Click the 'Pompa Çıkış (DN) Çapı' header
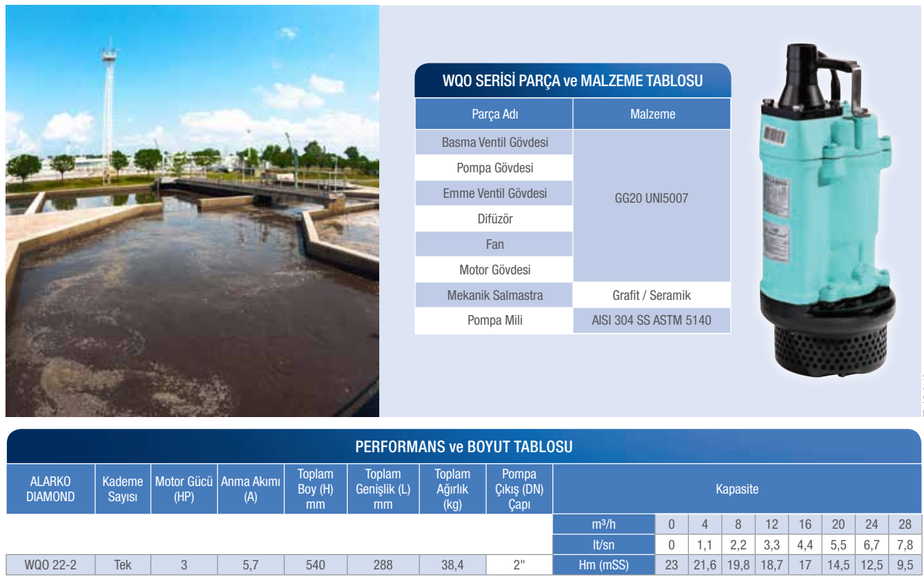The image size is (924, 577). [x=519, y=489]
